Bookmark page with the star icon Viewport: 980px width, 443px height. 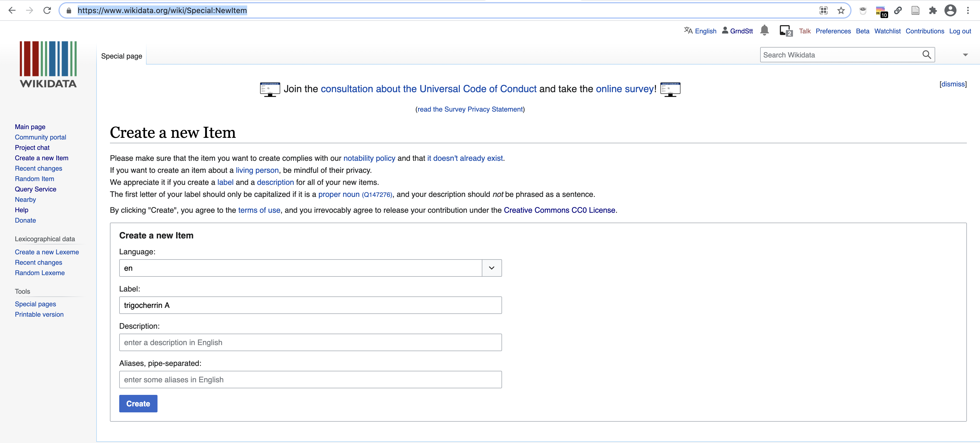[x=841, y=11]
